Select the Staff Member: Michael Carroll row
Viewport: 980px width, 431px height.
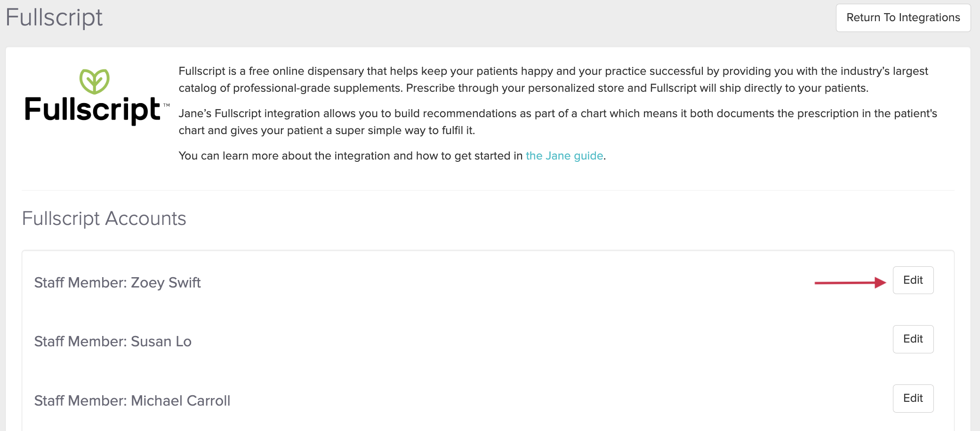pyautogui.click(x=132, y=401)
